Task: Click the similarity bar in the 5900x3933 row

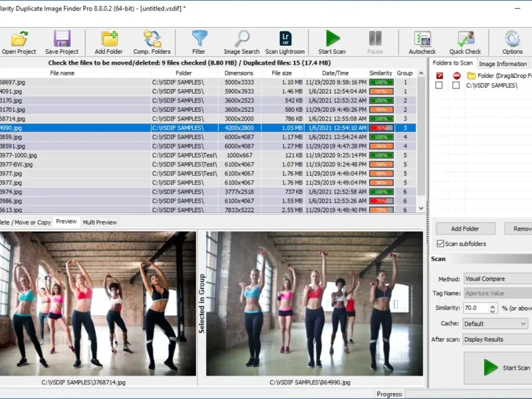Action: click(381, 91)
